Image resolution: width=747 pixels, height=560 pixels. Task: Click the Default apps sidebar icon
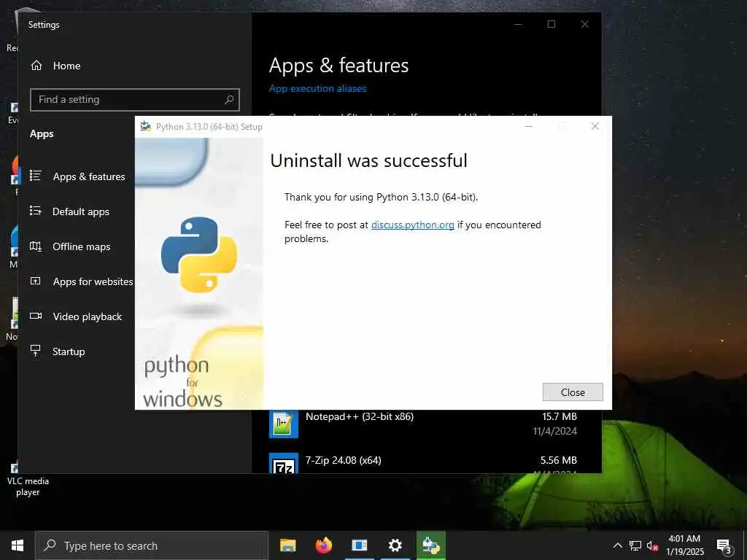click(x=36, y=211)
